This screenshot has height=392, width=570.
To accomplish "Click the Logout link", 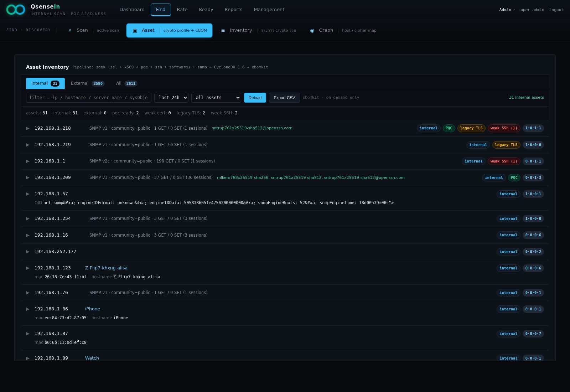I will 556,10.
